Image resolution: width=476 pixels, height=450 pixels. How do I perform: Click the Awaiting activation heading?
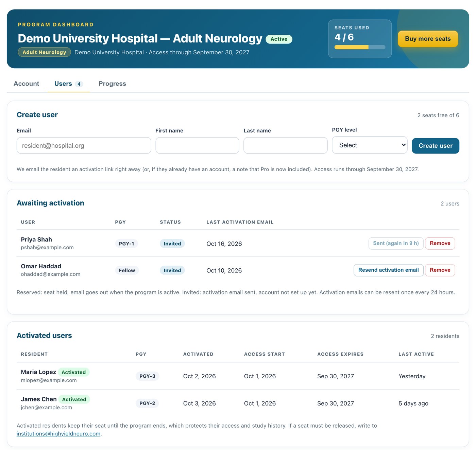pyautogui.click(x=50, y=203)
